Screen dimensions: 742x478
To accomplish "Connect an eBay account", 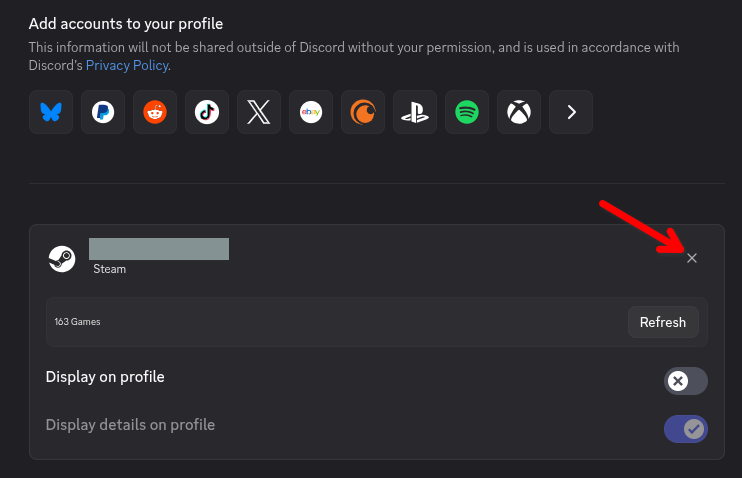I will (311, 112).
